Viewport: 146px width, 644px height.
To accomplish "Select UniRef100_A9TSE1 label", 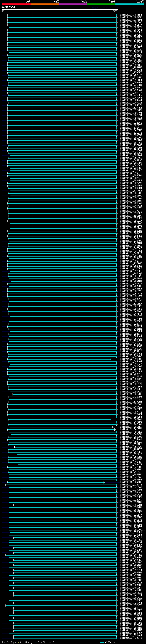I will point(131,432).
